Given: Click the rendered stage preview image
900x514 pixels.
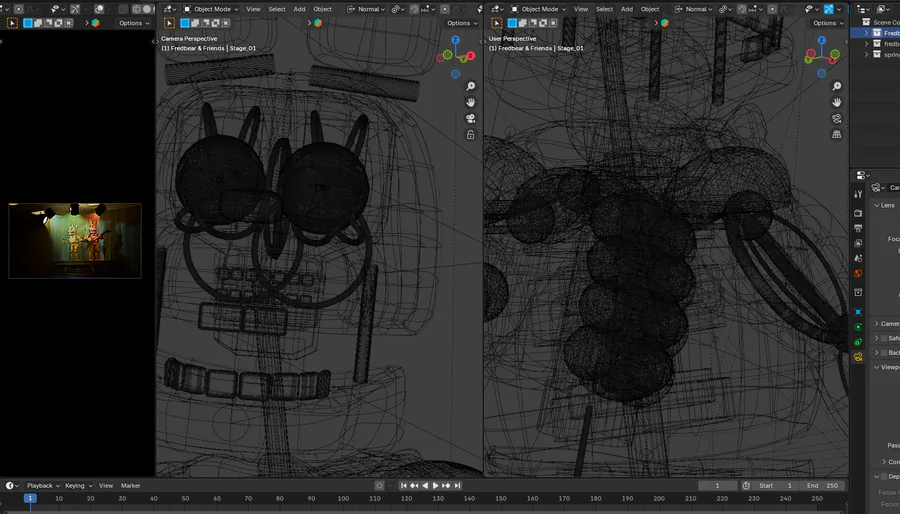Looking at the screenshot, I should coord(75,240).
